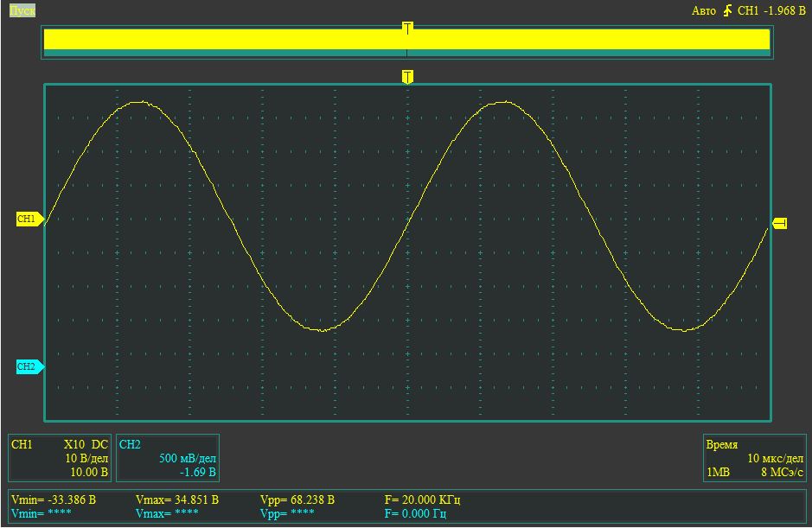This screenshot has height=528, width=812.
Task: Click the trigger level marker on the right edge
Action: pos(780,223)
